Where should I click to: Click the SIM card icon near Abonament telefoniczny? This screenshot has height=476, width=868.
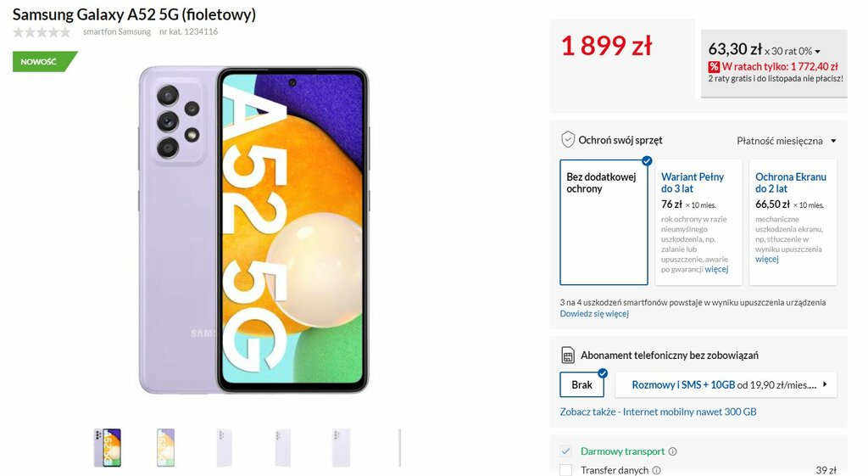tap(568, 356)
